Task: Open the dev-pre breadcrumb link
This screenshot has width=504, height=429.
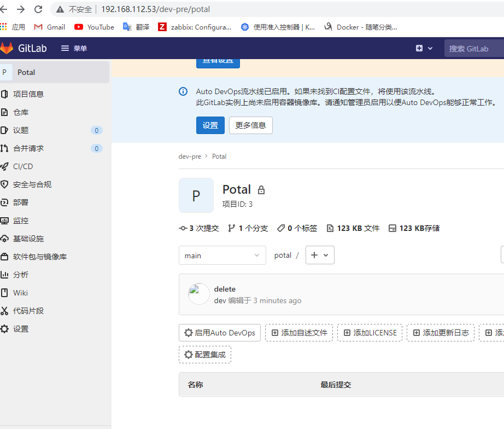Action: pyautogui.click(x=190, y=156)
